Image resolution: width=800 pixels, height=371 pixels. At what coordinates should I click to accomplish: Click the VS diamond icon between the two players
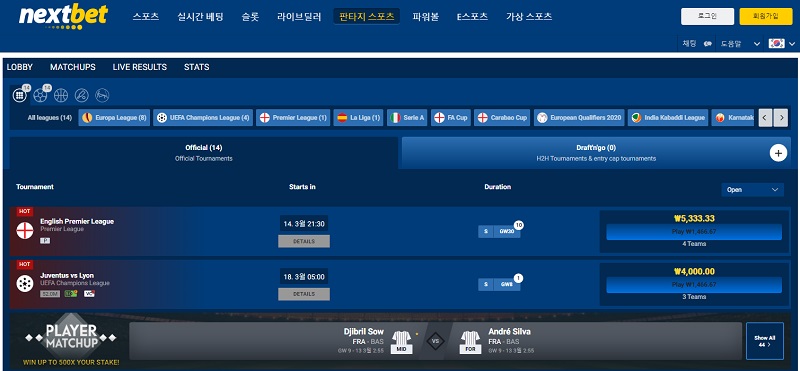pos(436,341)
